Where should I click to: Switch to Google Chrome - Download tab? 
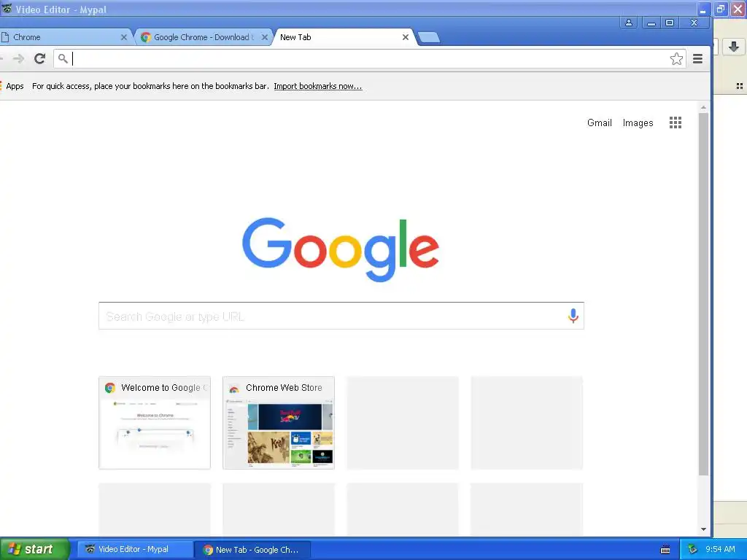[204, 37]
